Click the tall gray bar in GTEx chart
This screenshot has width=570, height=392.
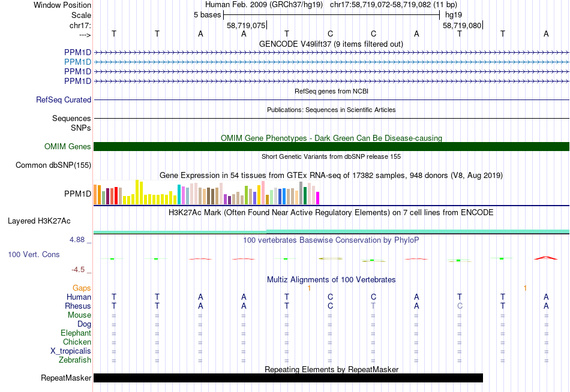(301, 193)
